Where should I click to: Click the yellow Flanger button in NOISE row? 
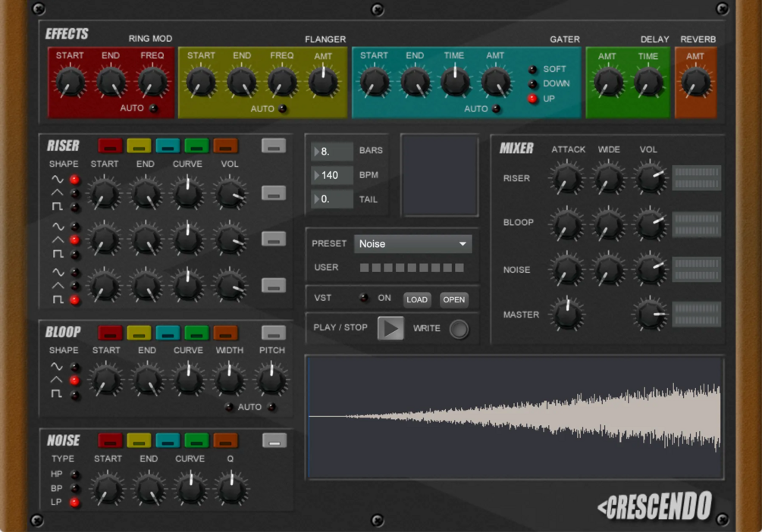pos(139,440)
